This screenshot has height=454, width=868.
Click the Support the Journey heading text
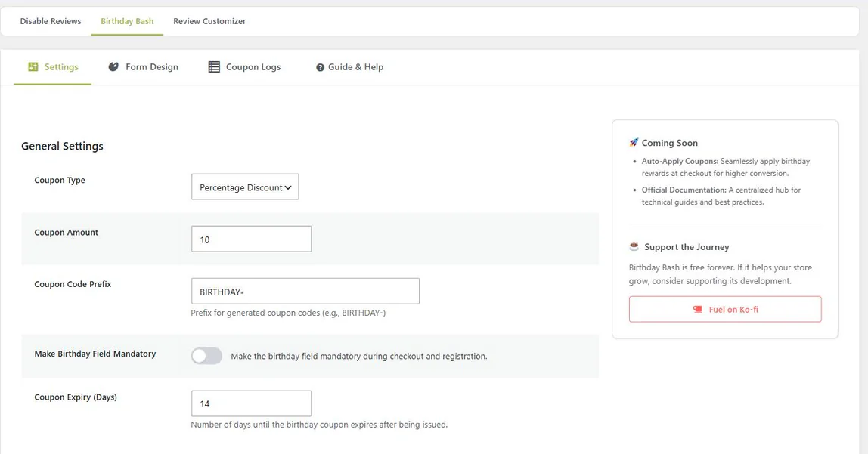pyautogui.click(x=687, y=246)
